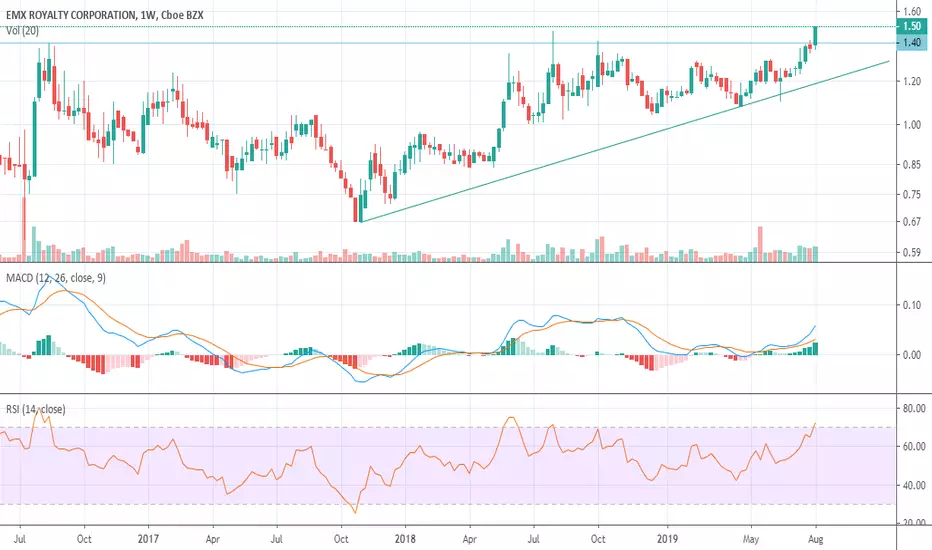This screenshot has width=932, height=550.
Task: Click the tall red volume bar of mid-2019
Action: point(760,244)
